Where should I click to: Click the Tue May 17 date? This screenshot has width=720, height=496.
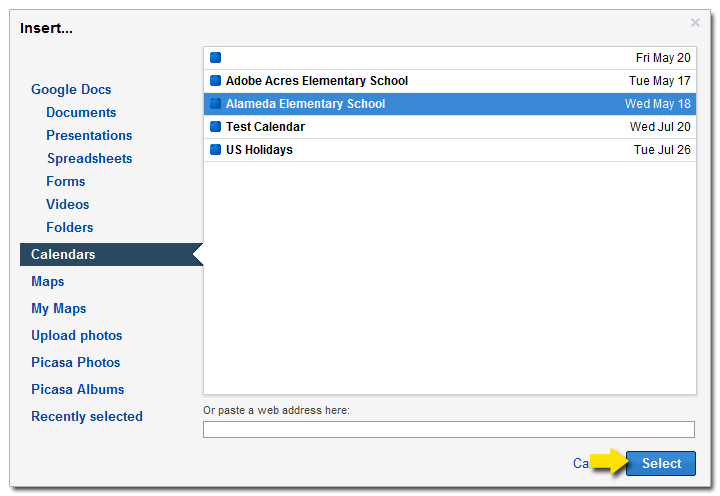click(x=660, y=81)
